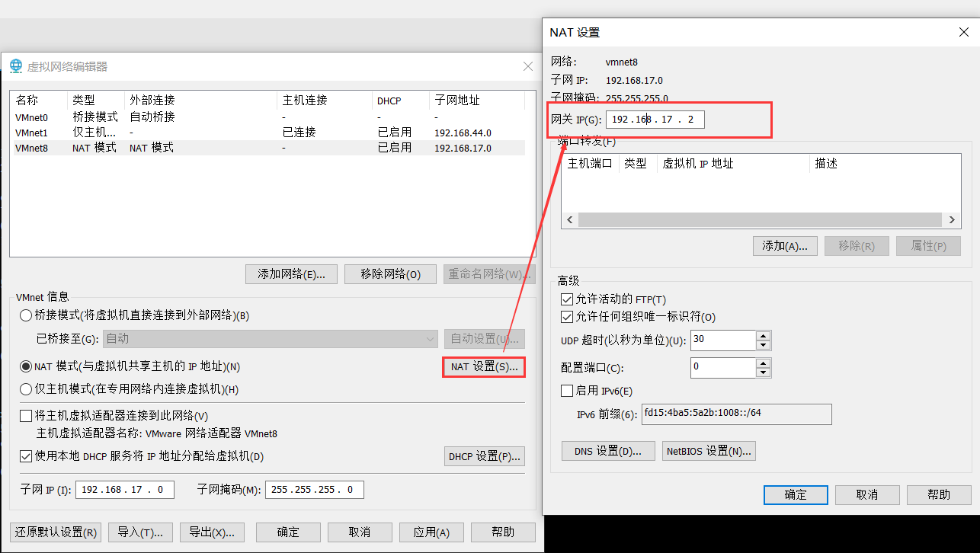Click 自动设置(U)... button
The height and width of the screenshot is (553, 980).
[x=485, y=339]
